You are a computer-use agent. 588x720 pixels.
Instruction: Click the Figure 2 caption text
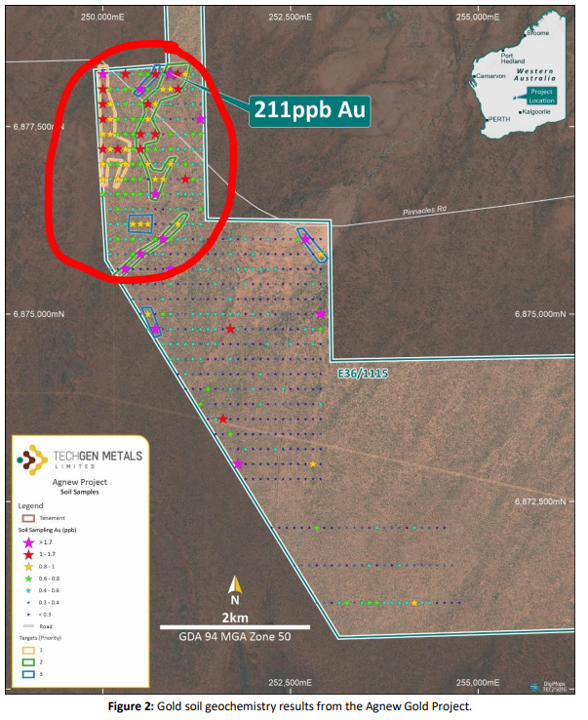[x=294, y=705]
